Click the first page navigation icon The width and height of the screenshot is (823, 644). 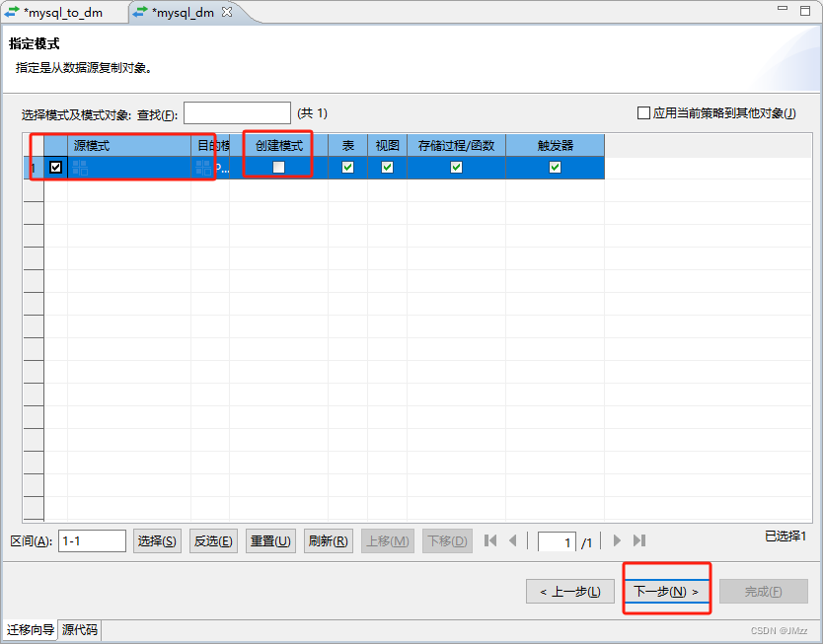tap(490, 540)
